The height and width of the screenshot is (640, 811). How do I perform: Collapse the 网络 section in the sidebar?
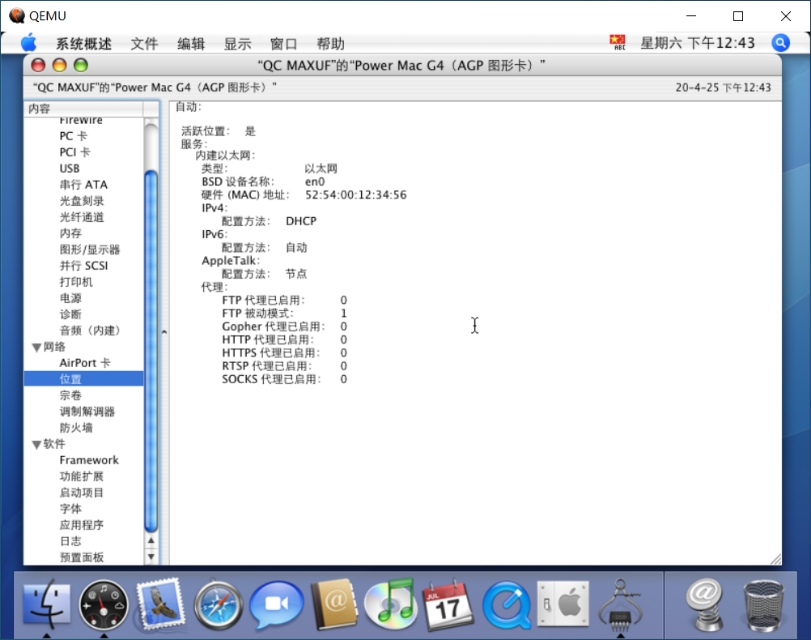(x=37, y=346)
